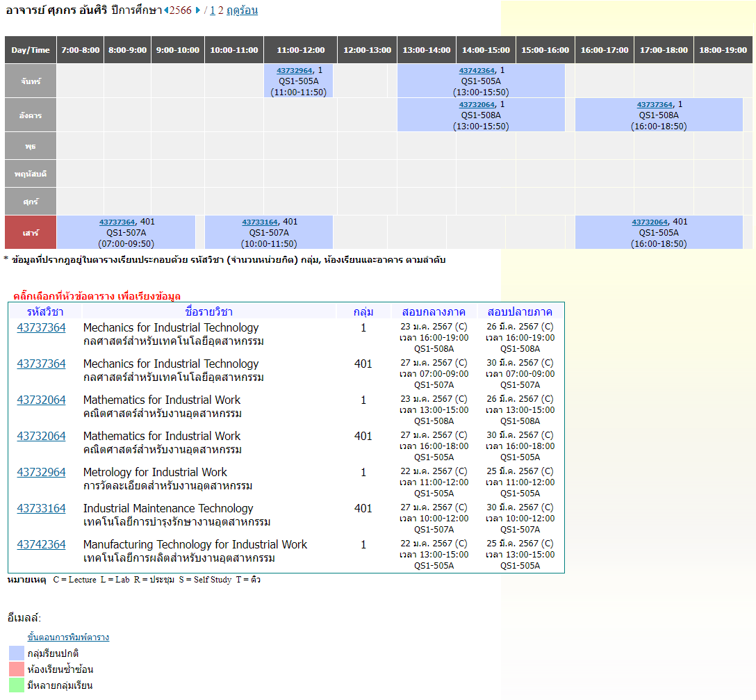
Task: Click the next academic year arrow
Action: 197,10
